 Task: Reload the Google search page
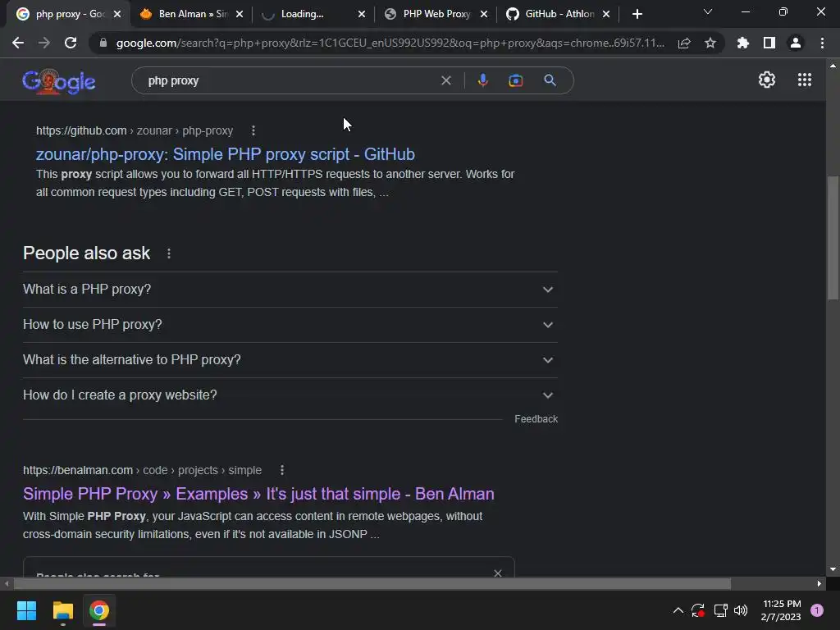[x=71, y=43]
